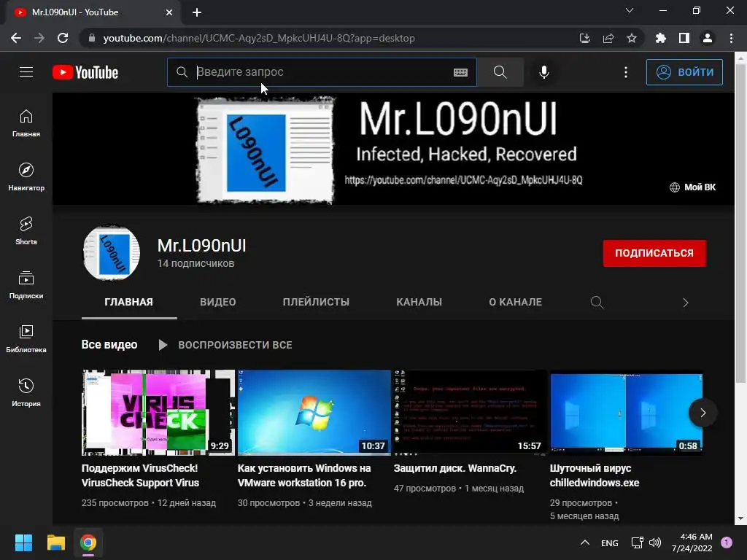
Task: Open История in the sidebar
Action: coord(26,393)
